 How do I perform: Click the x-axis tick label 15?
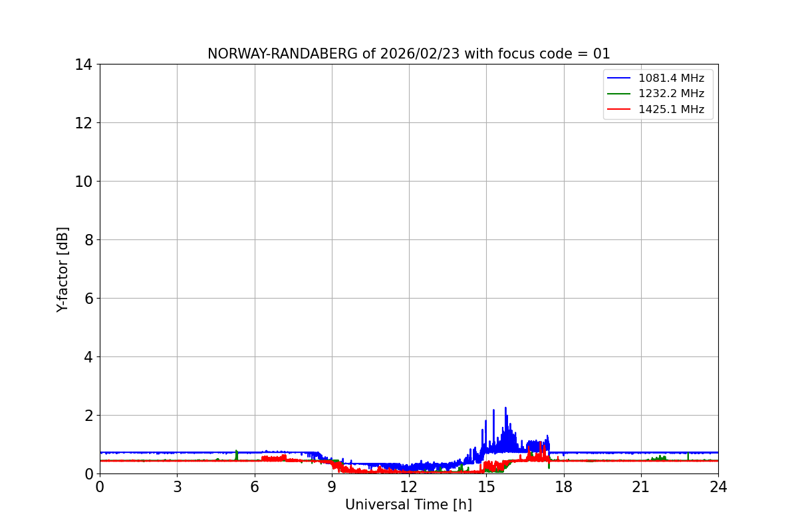tap(486, 487)
